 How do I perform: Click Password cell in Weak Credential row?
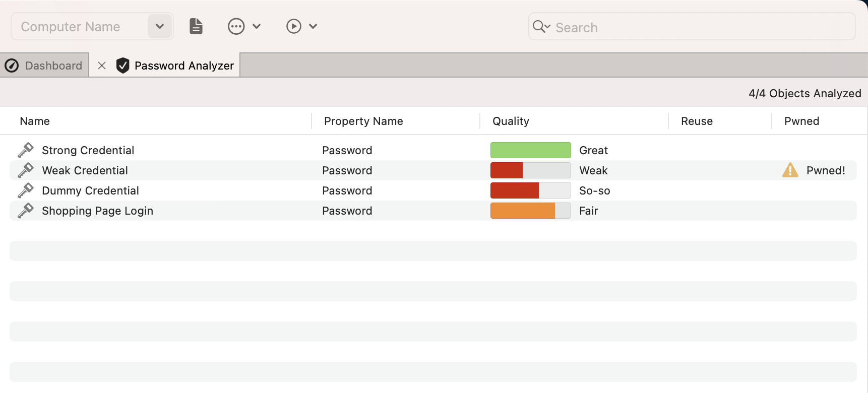(x=347, y=170)
